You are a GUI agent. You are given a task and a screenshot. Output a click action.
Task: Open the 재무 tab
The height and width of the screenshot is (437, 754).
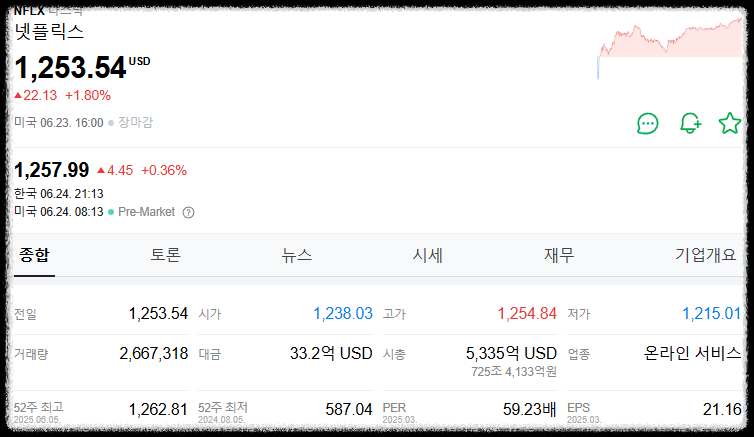click(x=559, y=255)
